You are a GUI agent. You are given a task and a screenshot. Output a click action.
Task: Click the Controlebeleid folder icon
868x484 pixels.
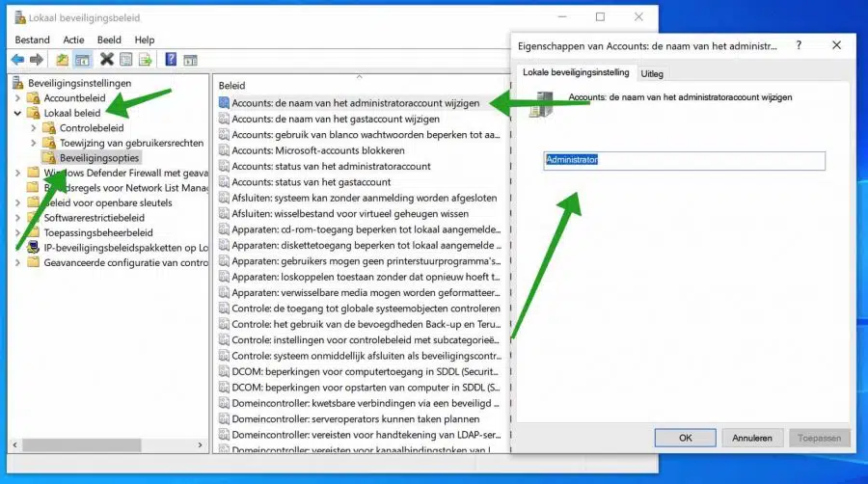click(49, 128)
